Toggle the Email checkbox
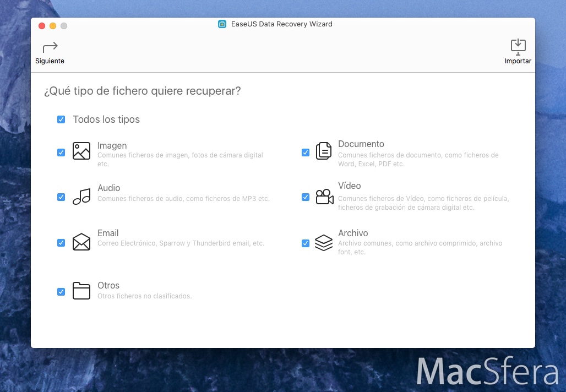The image size is (566, 392). pyautogui.click(x=61, y=243)
